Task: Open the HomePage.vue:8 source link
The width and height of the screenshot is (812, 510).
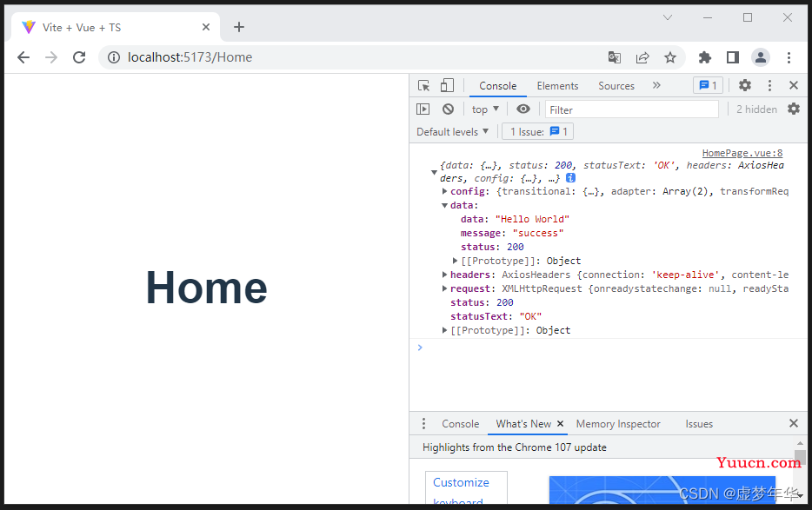Action: tap(742, 153)
